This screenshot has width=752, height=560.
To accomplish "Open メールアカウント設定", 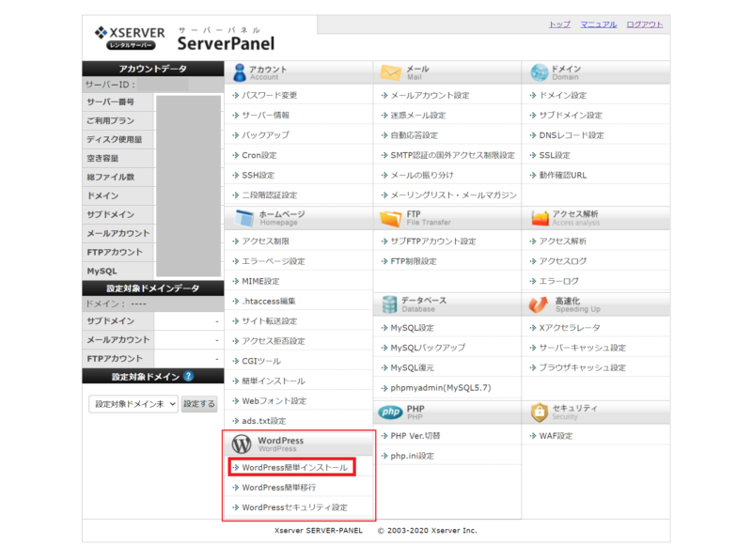I will pos(430,96).
